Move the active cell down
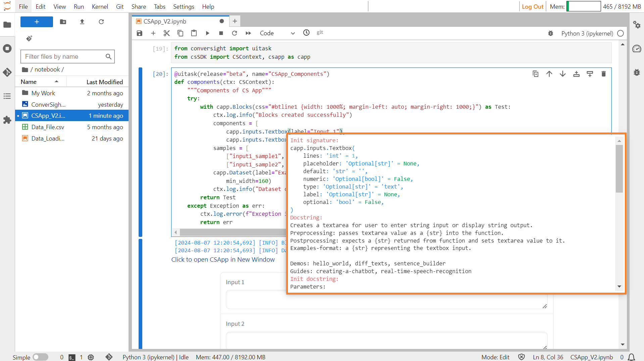This screenshot has height=361, width=644. pos(563,74)
